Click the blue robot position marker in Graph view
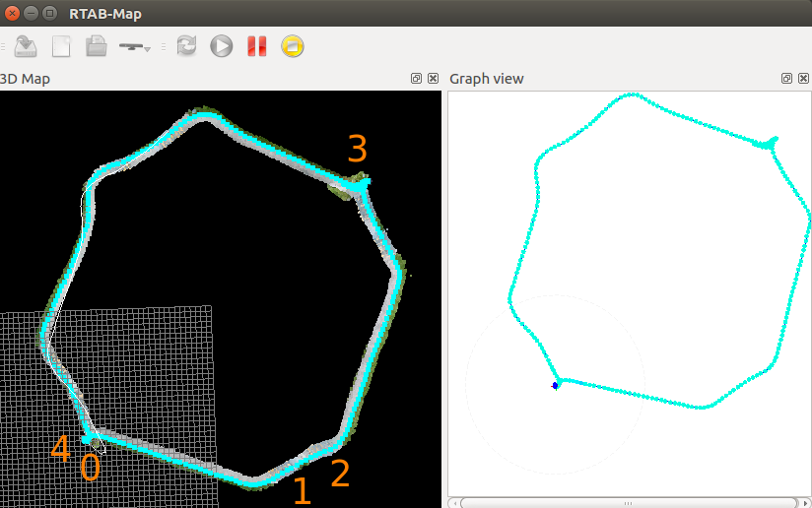The width and height of the screenshot is (812, 508). coord(555,385)
